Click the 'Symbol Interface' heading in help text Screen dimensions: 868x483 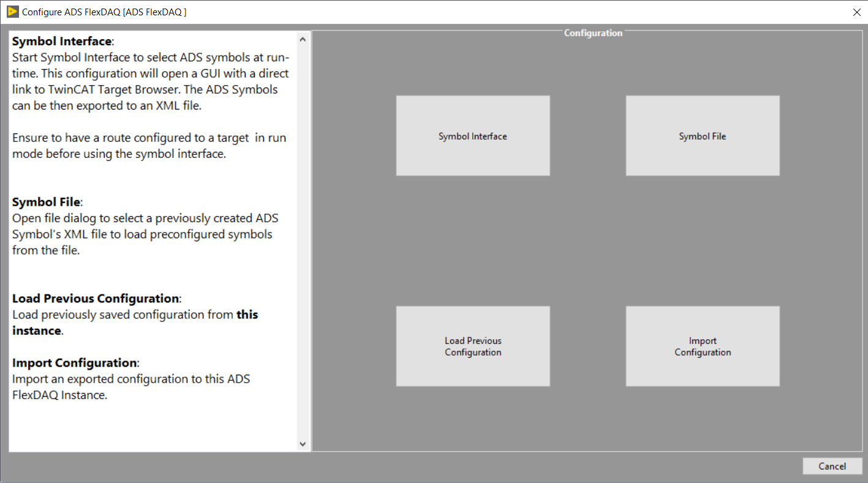(62, 42)
